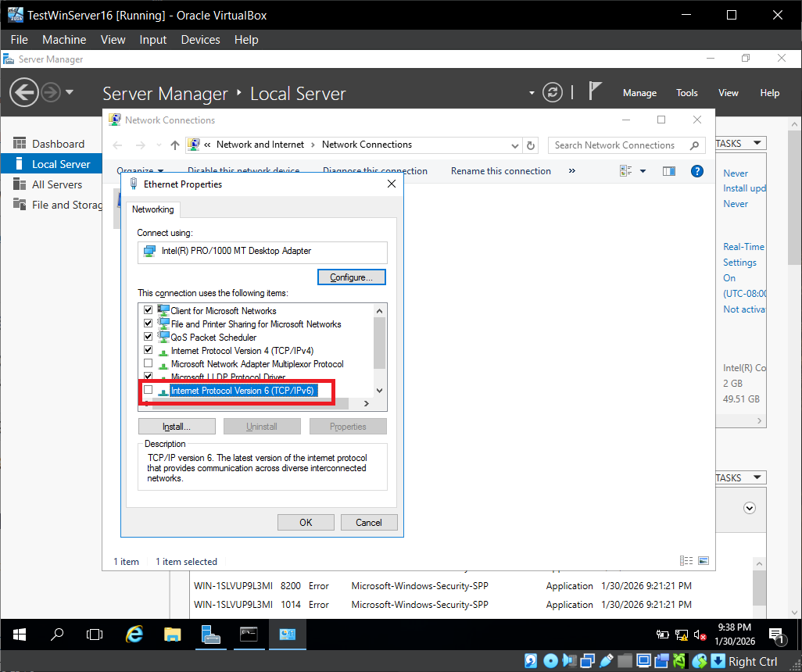Click inside the Search Network Connections field
The image size is (802, 672).
tap(616, 145)
